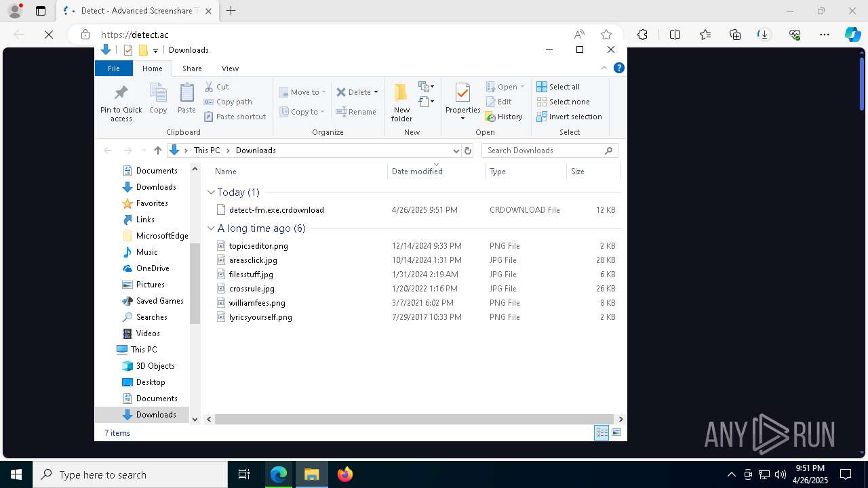The image size is (868, 488).
Task: Refresh the Downloads folder
Action: point(467,150)
